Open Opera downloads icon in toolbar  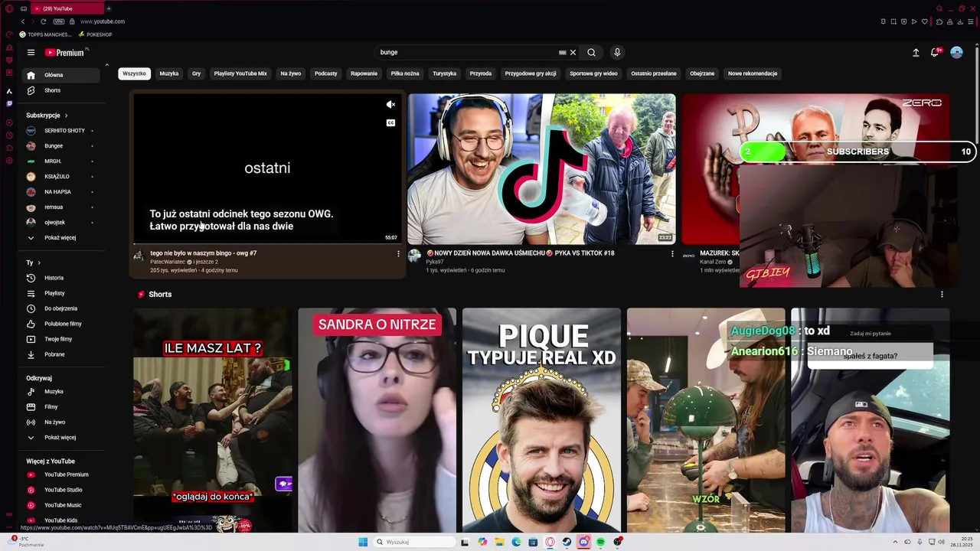pyautogui.click(x=960, y=21)
